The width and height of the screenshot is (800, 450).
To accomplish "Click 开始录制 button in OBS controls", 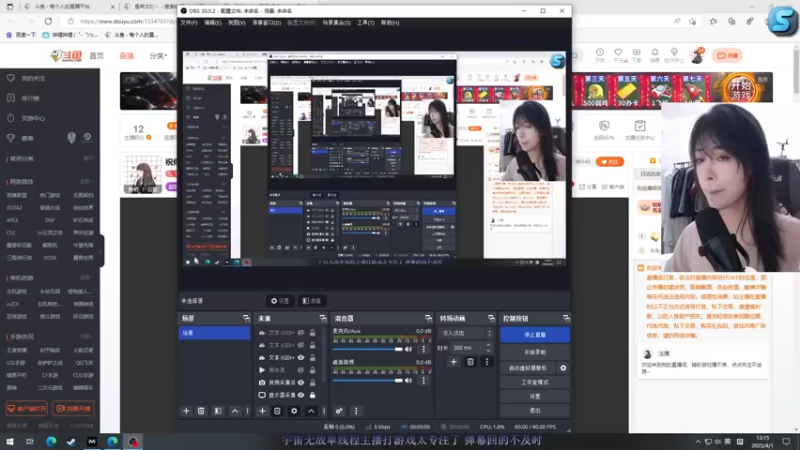I will pos(535,352).
